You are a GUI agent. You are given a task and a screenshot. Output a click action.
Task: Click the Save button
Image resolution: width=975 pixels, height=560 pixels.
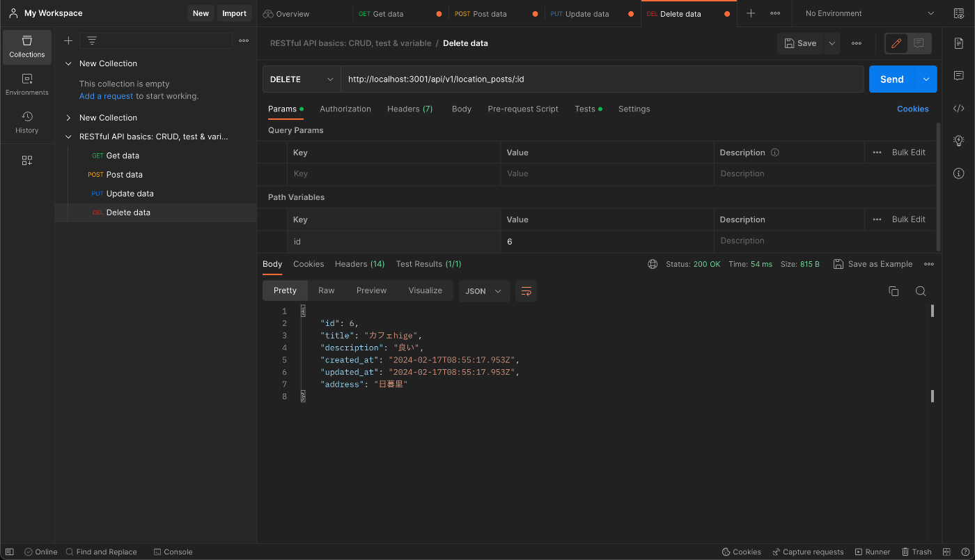coord(800,43)
